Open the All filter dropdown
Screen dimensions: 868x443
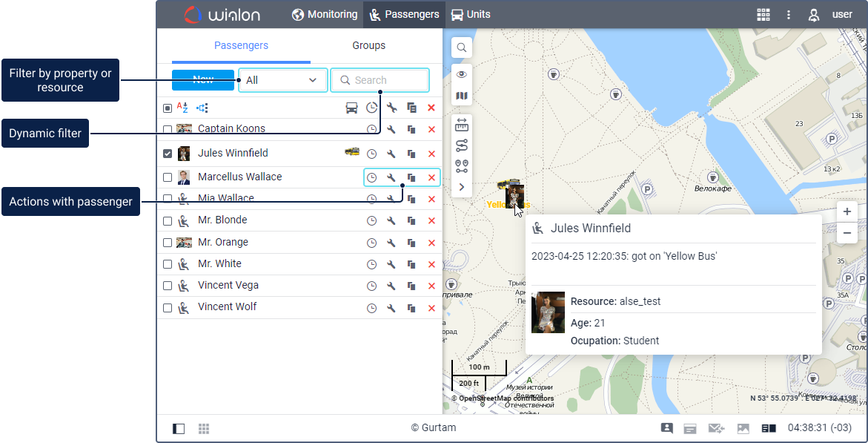(x=282, y=80)
